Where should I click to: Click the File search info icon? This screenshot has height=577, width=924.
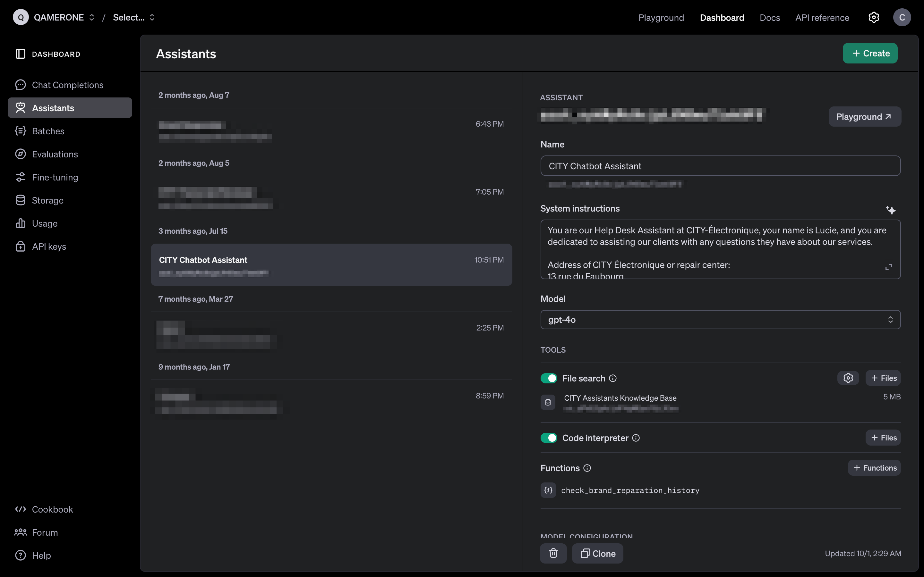tap(613, 378)
